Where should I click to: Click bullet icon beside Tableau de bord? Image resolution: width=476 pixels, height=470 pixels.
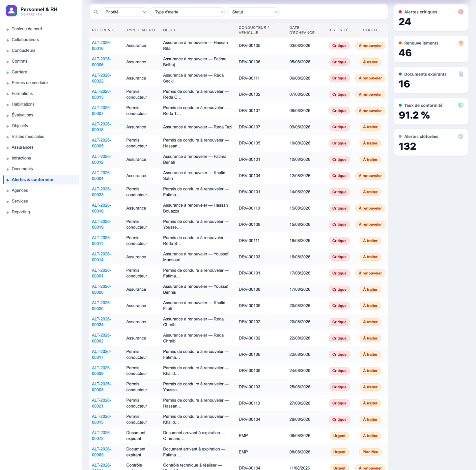point(8,29)
